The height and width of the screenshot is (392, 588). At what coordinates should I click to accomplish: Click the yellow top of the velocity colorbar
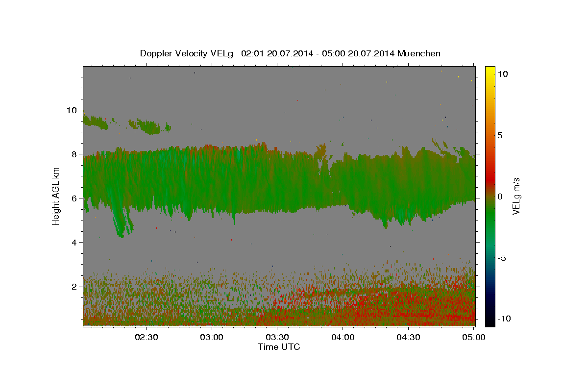pyautogui.click(x=490, y=71)
